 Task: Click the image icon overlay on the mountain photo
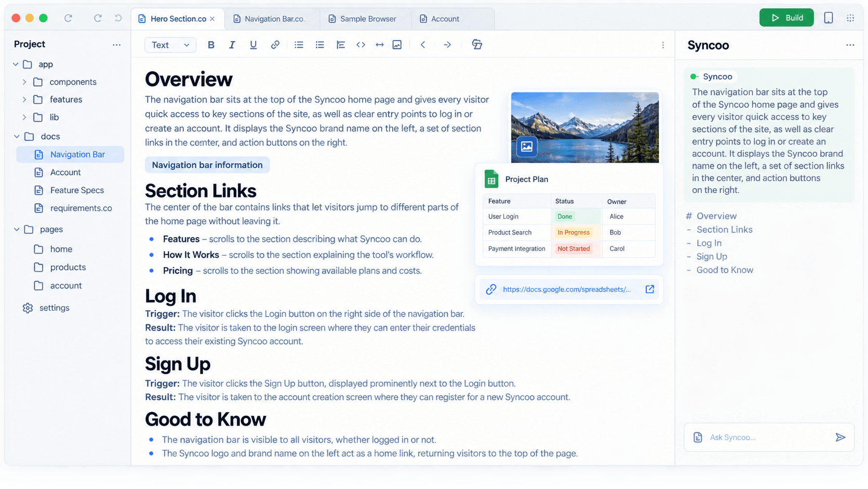click(527, 147)
